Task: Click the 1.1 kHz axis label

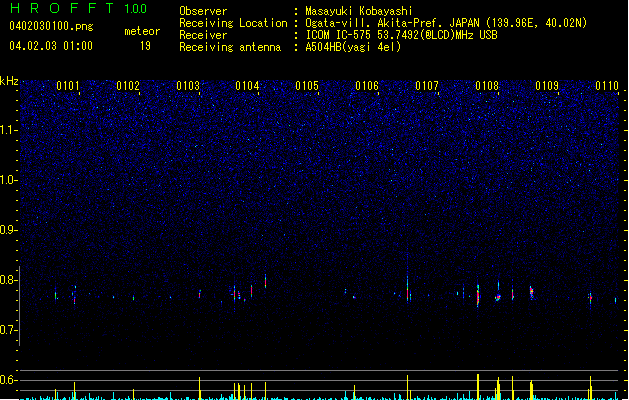Action: (9, 130)
